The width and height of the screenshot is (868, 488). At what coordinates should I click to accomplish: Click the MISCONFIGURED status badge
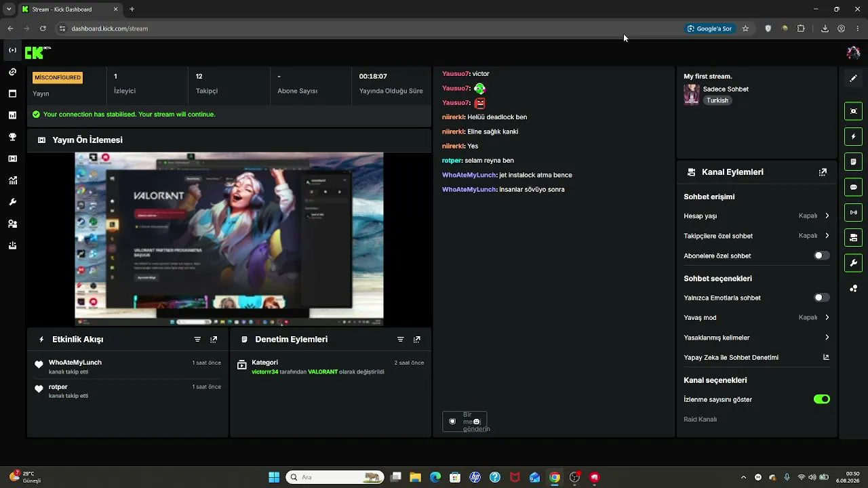point(58,78)
